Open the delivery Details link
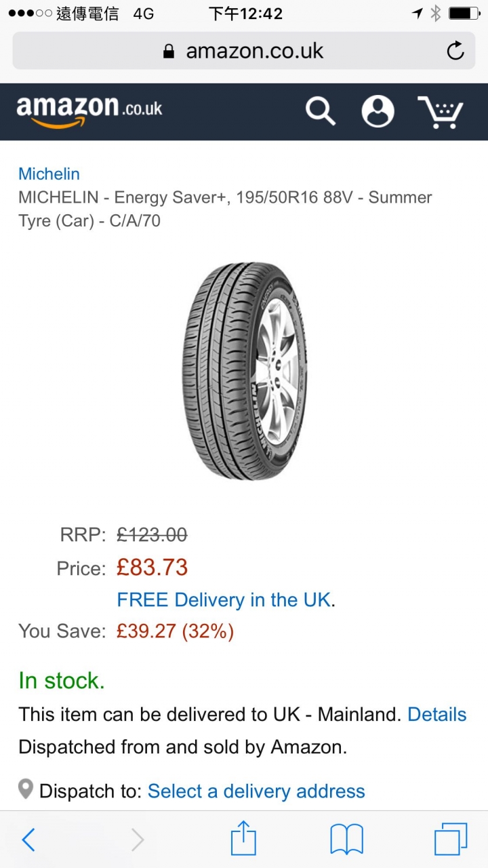Screen dimensions: 488x868 tap(436, 714)
